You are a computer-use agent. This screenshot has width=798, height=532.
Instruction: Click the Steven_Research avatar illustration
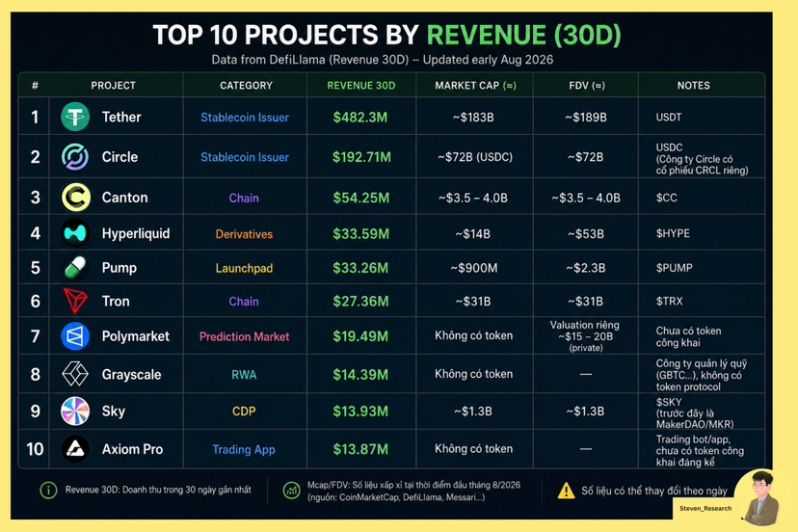[760, 497]
